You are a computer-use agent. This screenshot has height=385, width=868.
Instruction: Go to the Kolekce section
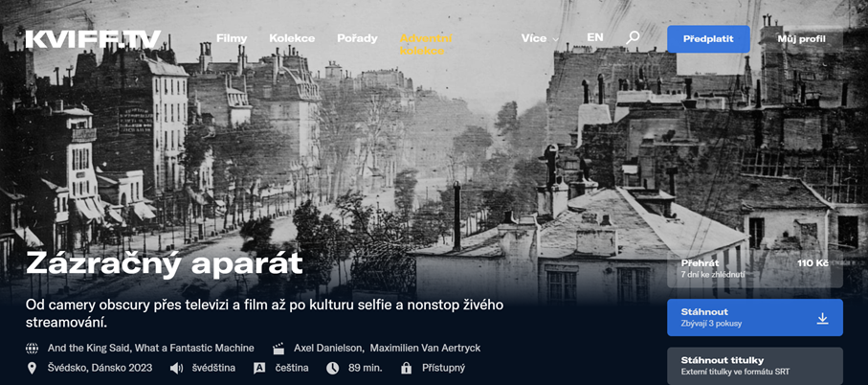coord(292,38)
